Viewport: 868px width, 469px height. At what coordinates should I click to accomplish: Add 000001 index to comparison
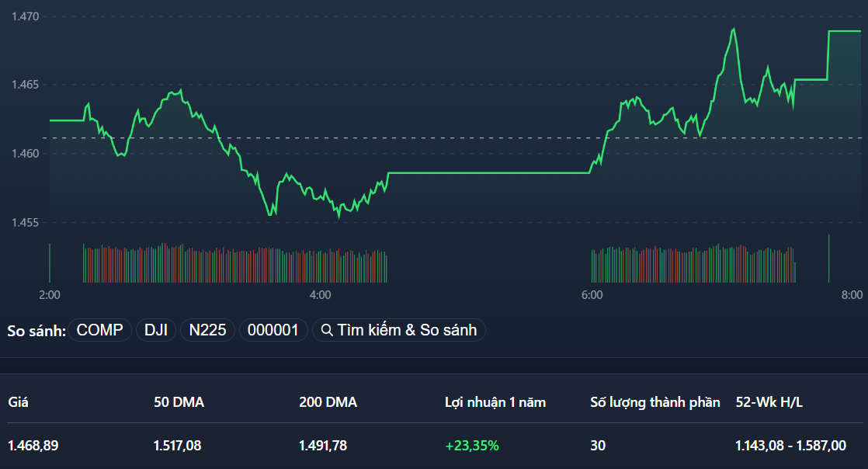click(273, 329)
